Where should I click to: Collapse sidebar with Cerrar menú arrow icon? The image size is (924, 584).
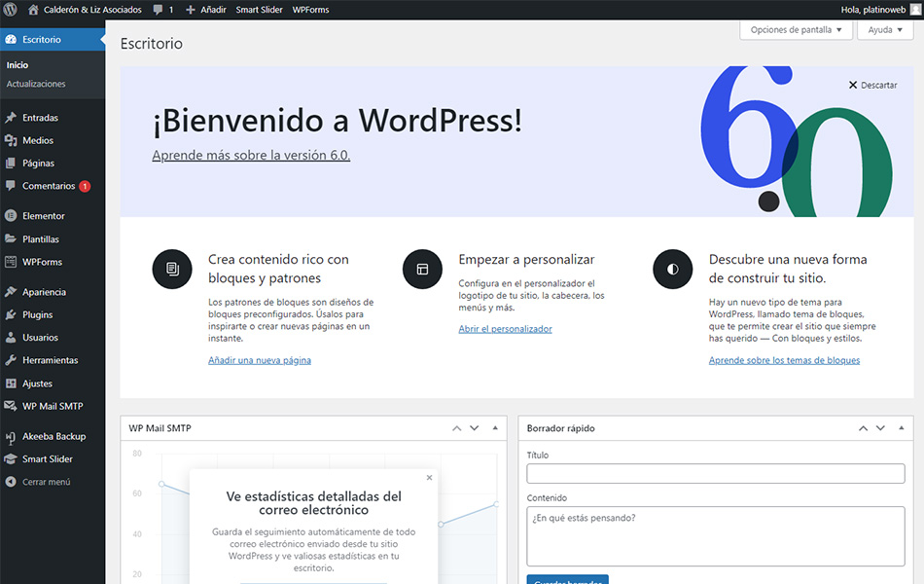pyautogui.click(x=11, y=482)
